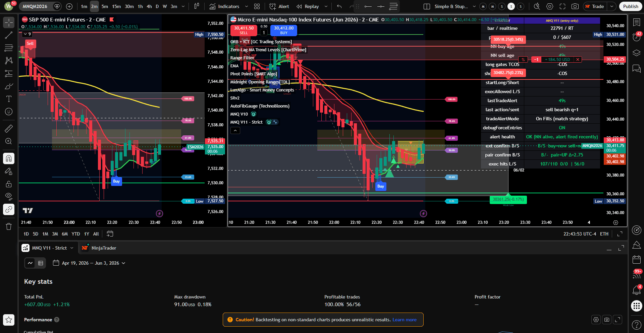This screenshot has width=644, height=333.
Task: Open the MNQM2026 symbol search
Action: 35,6
